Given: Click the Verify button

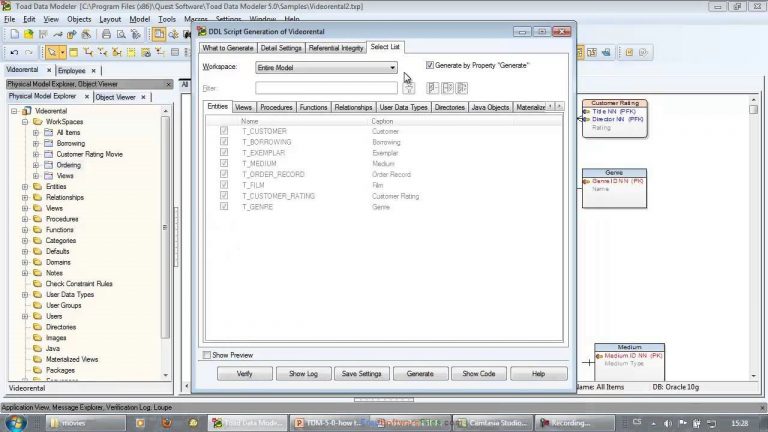Looking at the screenshot, I should (244, 374).
